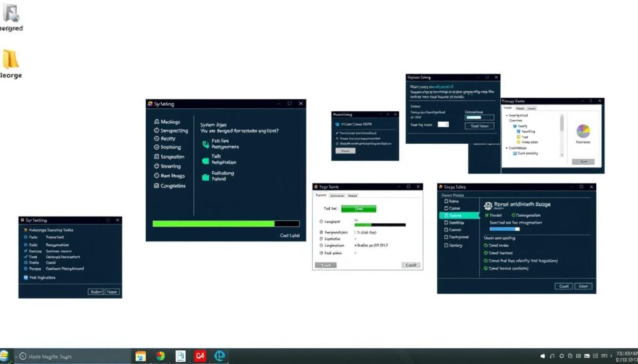Select the Toatle radio option in Sy Setting
The image size is (638, 364).
click(26, 263)
